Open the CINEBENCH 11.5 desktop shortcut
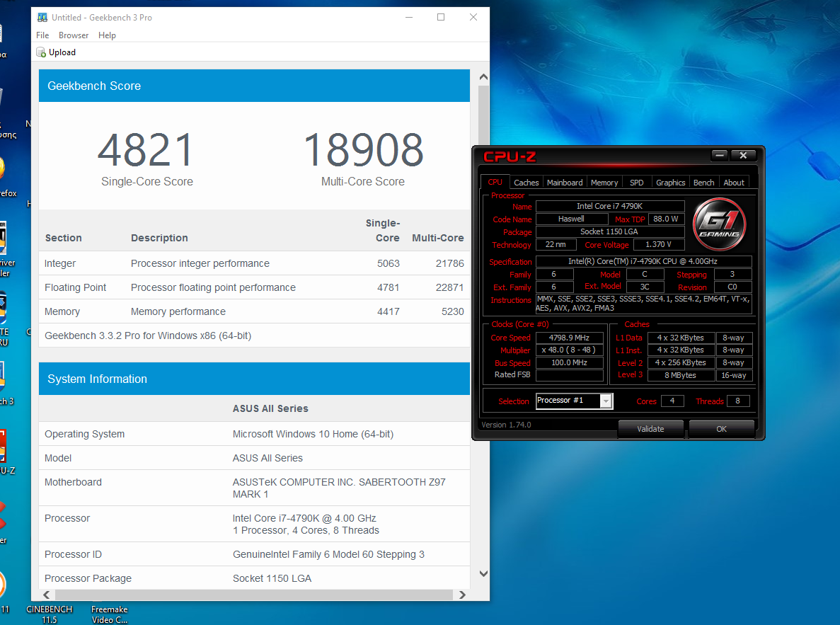Image resolution: width=840 pixels, height=625 pixels. pos(50,614)
